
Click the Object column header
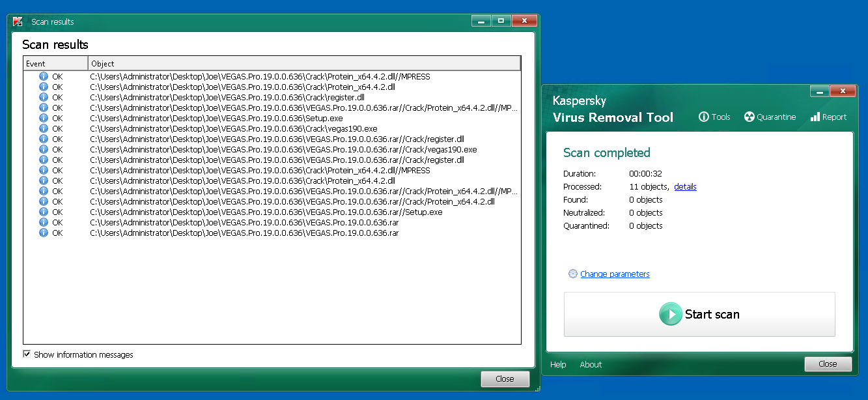tap(305, 63)
